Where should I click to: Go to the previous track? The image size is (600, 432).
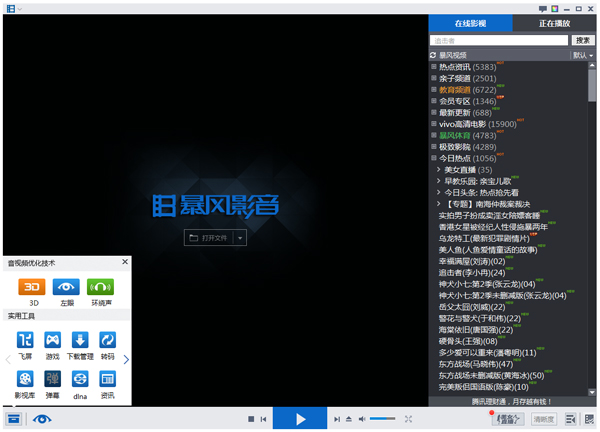[263, 419]
